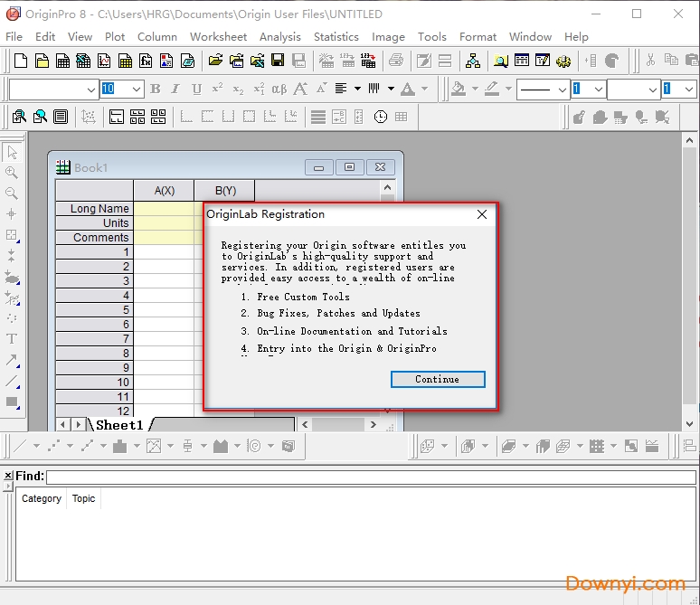
Task: Select the Zoom In tool
Action: click(12, 173)
